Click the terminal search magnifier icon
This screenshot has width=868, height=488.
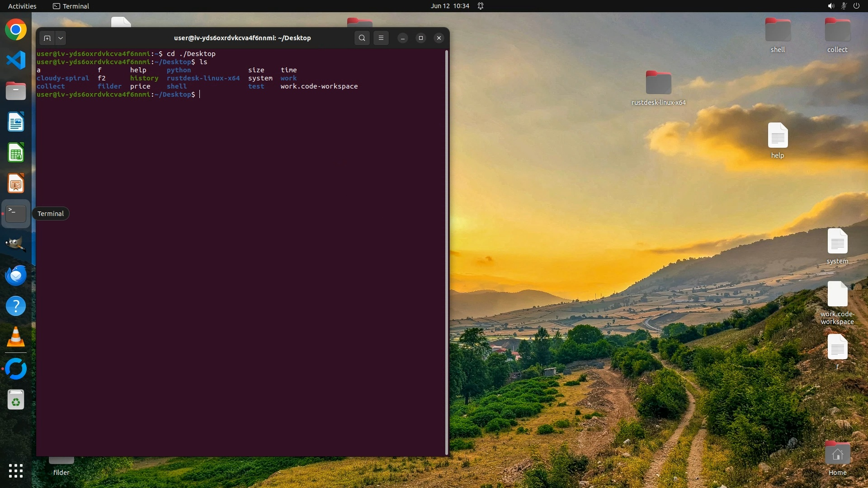(x=362, y=38)
